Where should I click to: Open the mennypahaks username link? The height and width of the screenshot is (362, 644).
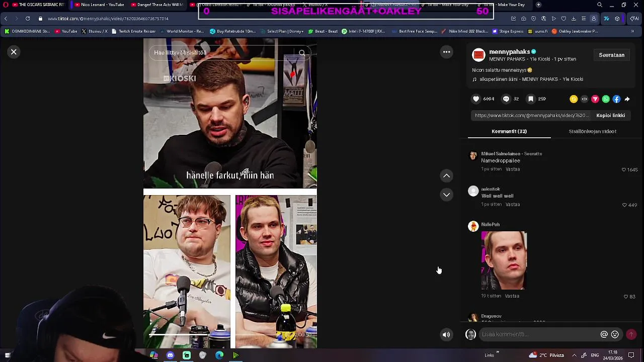pos(509,52)
